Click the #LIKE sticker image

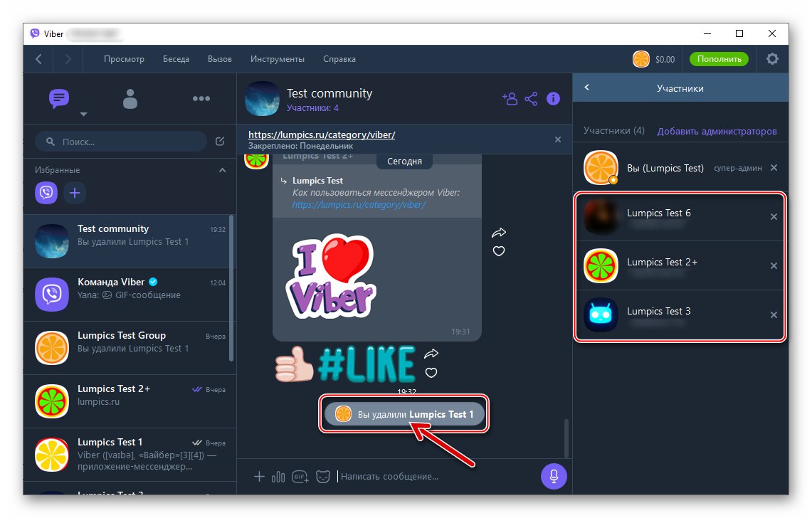click(345, 364)
